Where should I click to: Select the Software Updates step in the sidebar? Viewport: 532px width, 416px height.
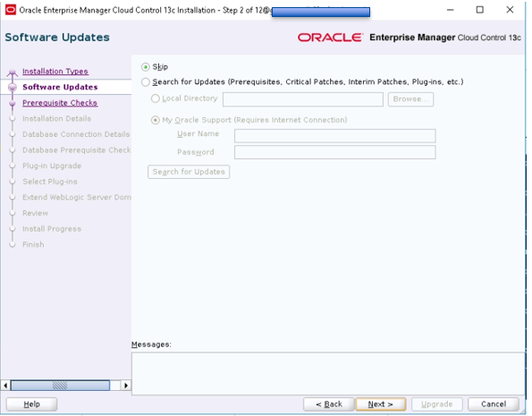coord(60,87)
